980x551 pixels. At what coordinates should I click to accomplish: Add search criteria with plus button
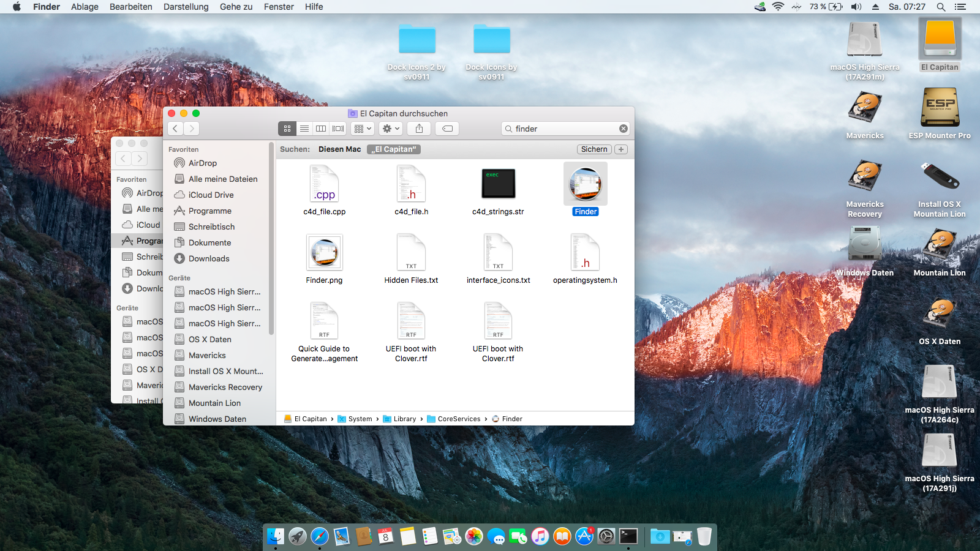pyautogui.click(x=621, y=149)
